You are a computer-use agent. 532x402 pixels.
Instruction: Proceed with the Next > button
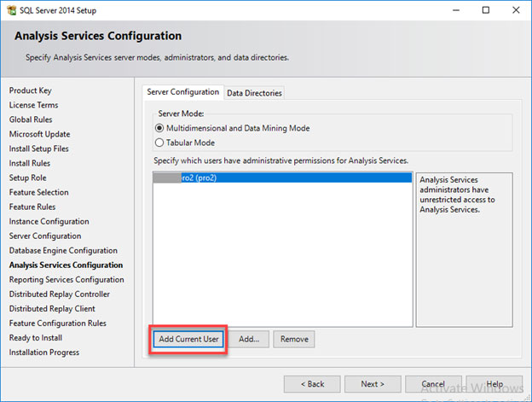373,384
